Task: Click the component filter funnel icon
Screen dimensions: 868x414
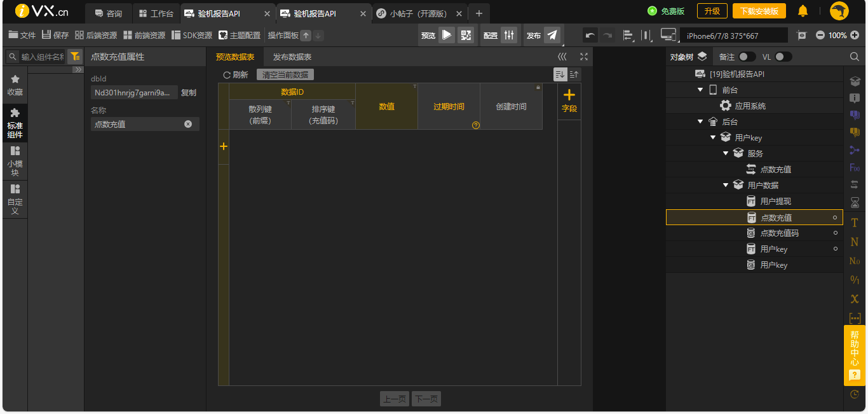Action: pos(75,57)
